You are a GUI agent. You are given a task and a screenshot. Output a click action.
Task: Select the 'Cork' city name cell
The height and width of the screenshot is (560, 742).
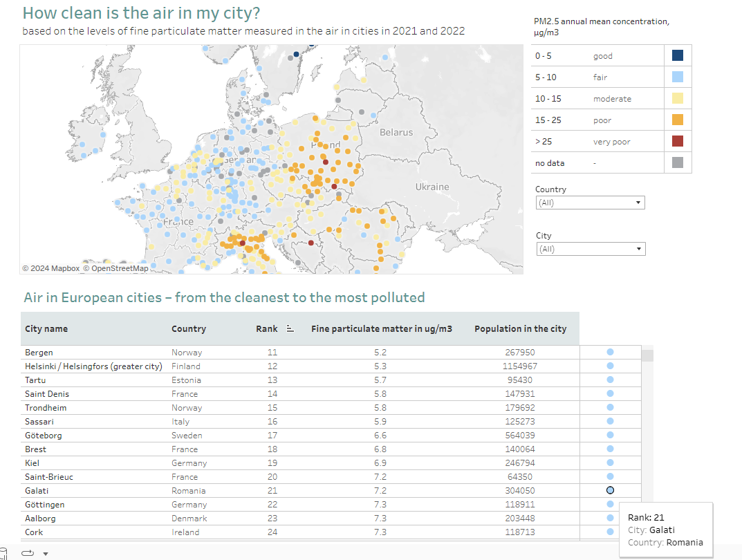tap(34, 532)
